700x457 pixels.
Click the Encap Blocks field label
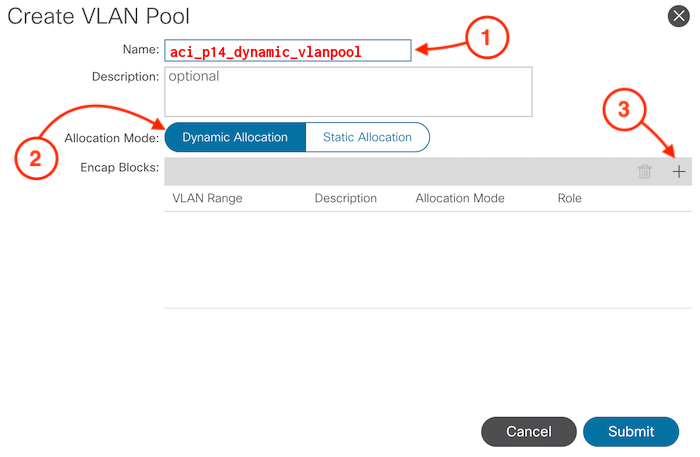click(x=119, y=167)
